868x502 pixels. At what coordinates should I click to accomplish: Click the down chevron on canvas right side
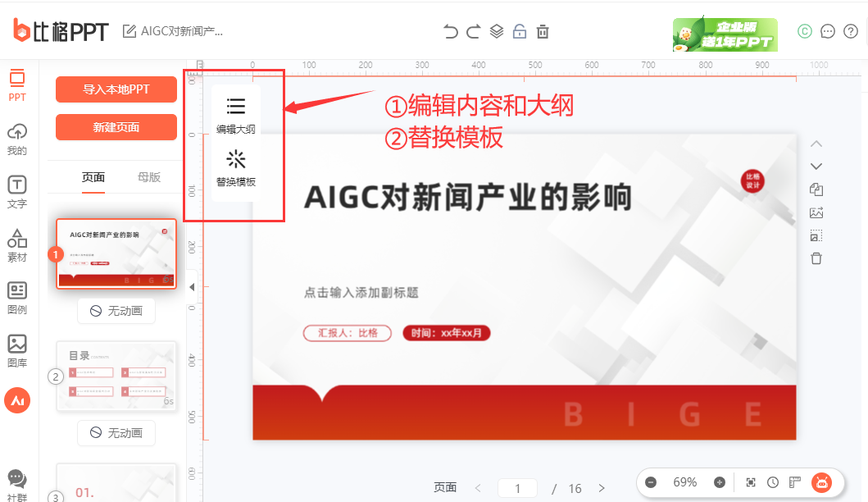click(816, 166)
